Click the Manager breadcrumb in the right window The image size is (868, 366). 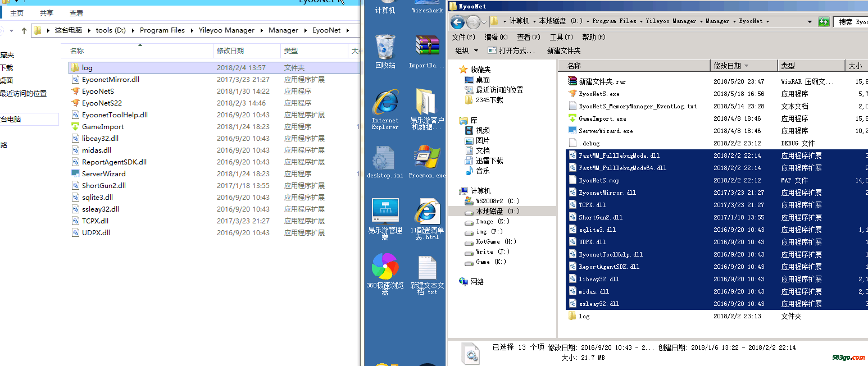click(717, 21)
